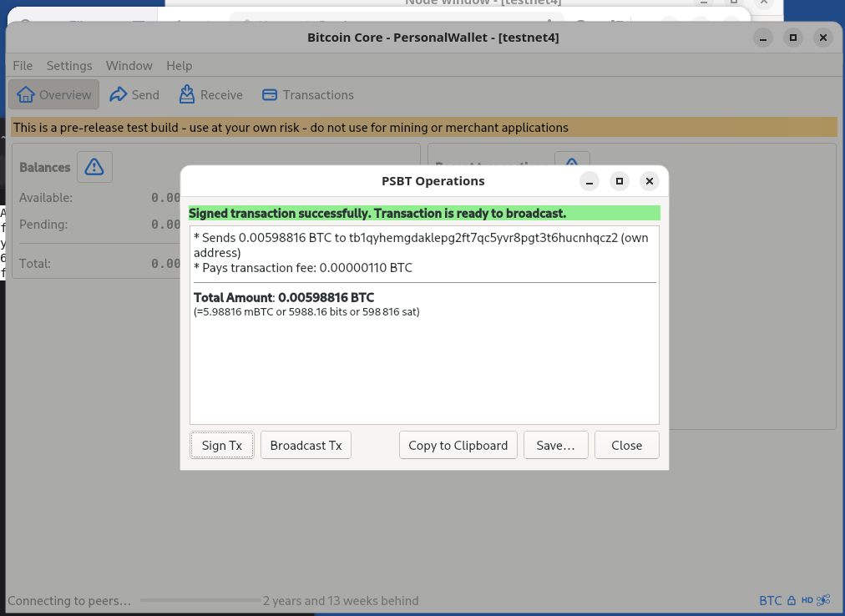The height and width of the screenshot is (616, 845).
Task: Click the network activity icon in status bar
Action: pyautogui.click(x=823, y=600)
